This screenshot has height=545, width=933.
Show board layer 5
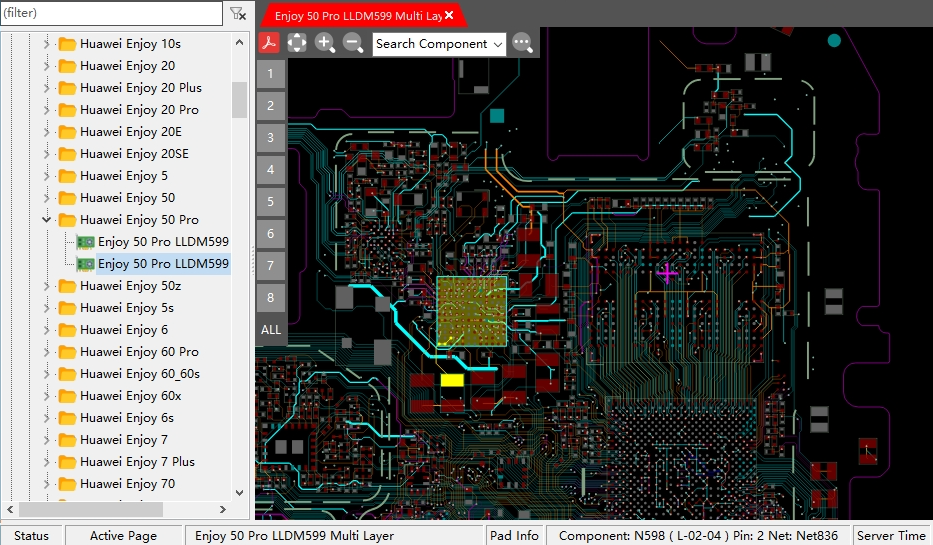point(271,202)
